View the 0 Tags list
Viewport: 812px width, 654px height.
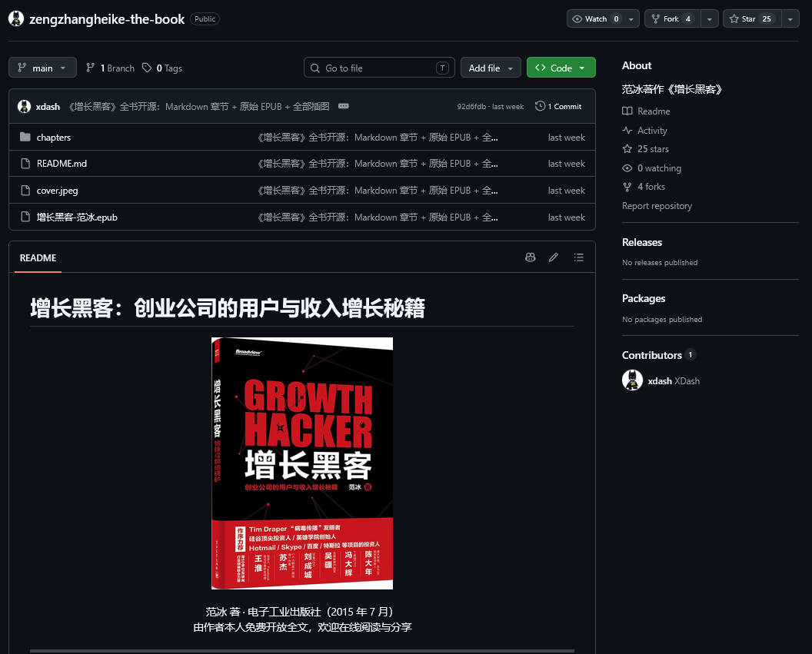tap(162, 68)
